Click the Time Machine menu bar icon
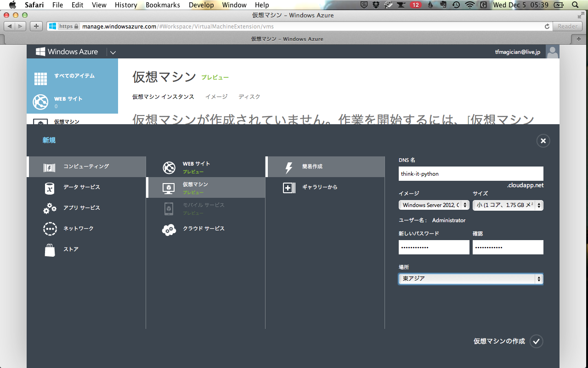Screen dimensions: 588x368 click(456, 5)
